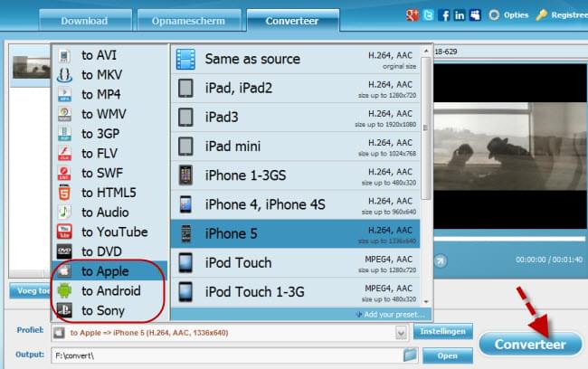The width and height of the screenshot is (588, 369).
Task: Click the MySpace share icon
Action: tap(475, 15)
